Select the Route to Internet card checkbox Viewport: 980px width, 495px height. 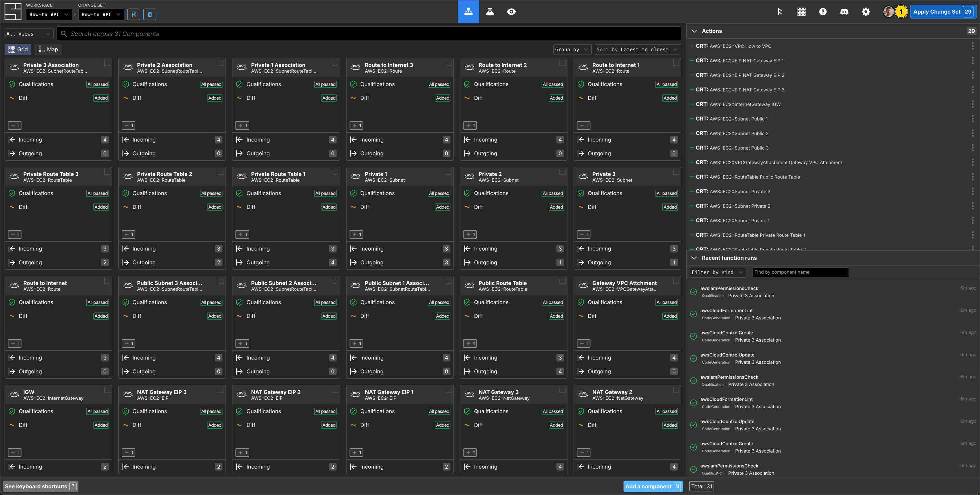107,281
